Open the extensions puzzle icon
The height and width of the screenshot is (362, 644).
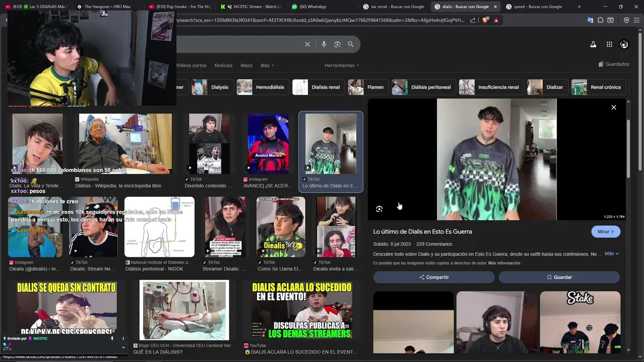point(600,20)
